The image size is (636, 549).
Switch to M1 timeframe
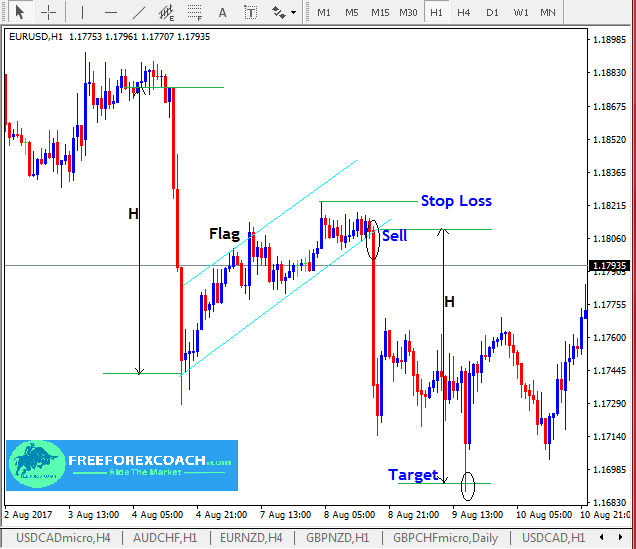click(323, 13)
